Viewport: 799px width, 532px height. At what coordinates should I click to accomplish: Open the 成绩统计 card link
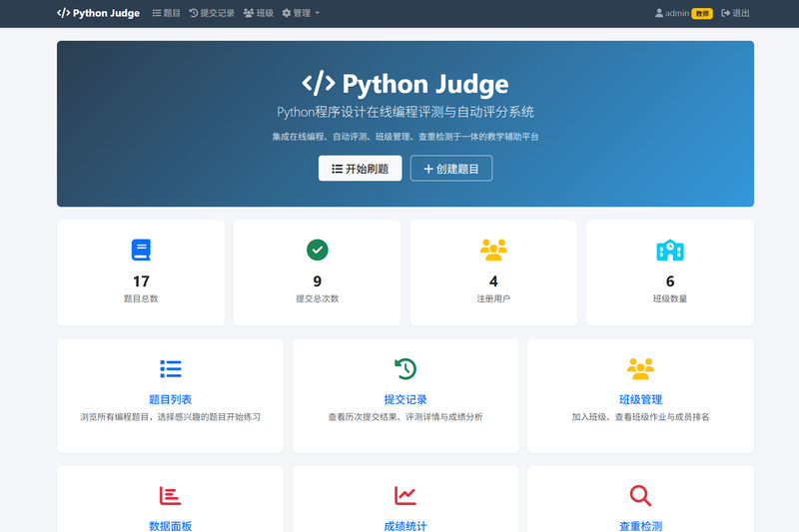point(405,526)
